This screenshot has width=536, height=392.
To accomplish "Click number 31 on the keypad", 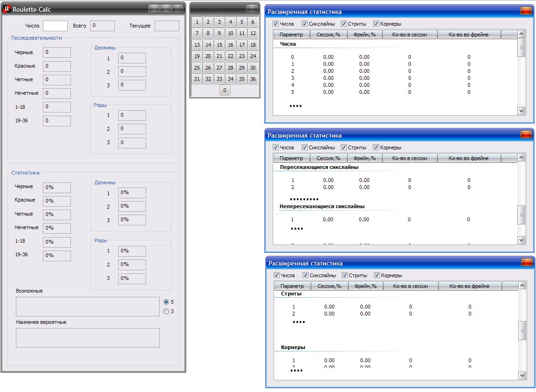I will pyautogui.click(x=197, y=79).
